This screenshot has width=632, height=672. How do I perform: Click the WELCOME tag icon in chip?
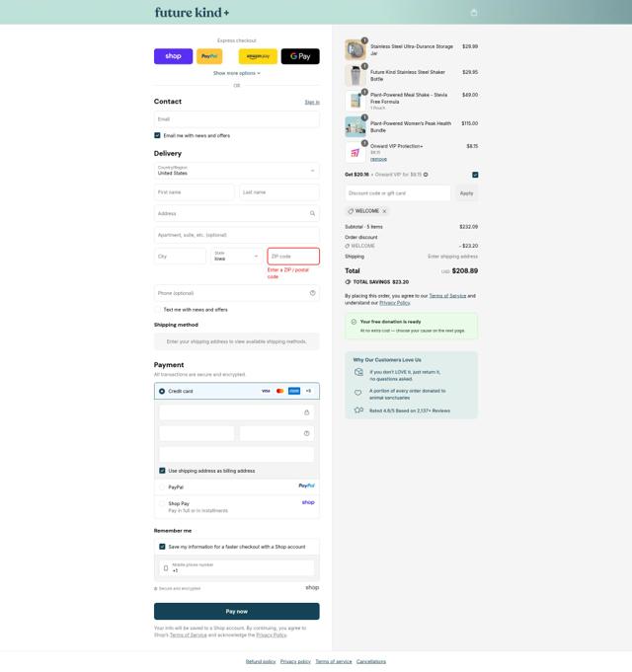(351, 211)
